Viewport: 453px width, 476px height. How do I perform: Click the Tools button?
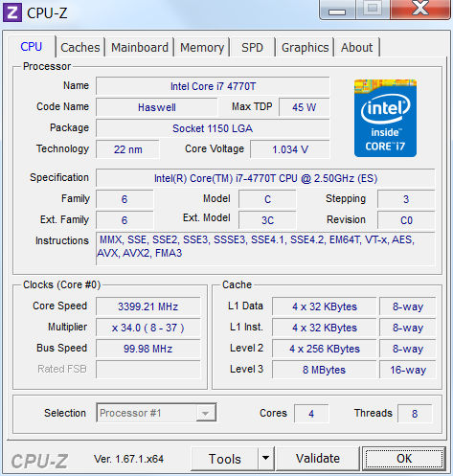[224, 459]
